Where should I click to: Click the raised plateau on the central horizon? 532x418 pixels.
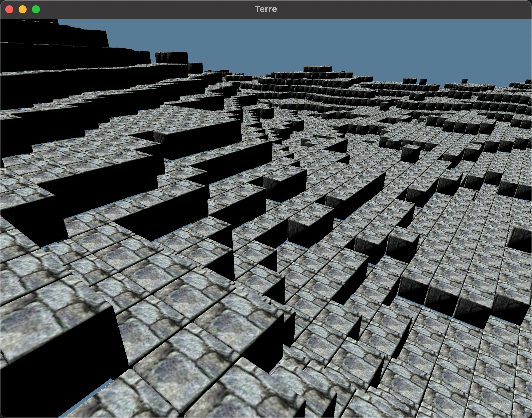(318, 69)
